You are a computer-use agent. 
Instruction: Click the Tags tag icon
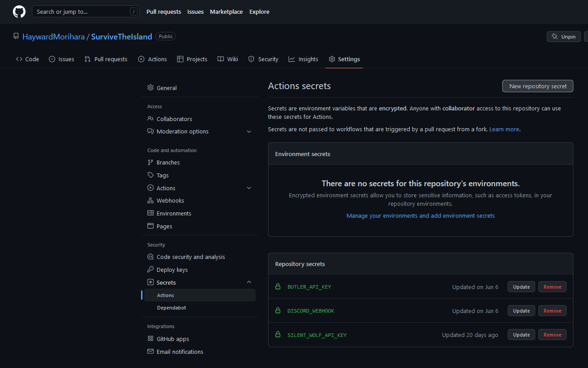150,175
